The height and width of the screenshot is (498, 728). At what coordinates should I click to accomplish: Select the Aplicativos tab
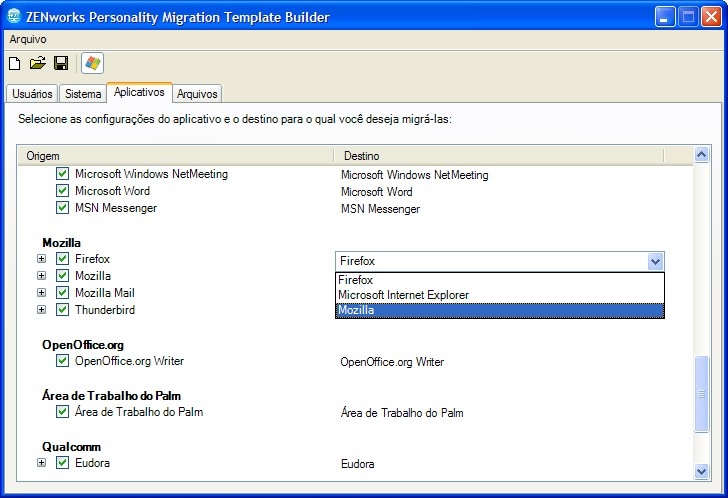tap(139, 92)
